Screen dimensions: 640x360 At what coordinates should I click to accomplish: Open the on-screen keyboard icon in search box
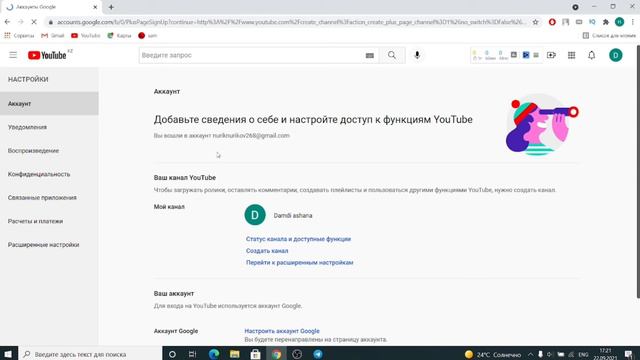click(370, 56)
